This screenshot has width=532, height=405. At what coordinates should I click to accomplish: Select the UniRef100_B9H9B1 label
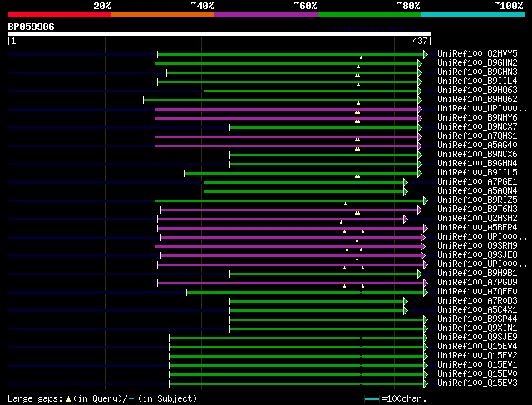click(477, 274)
